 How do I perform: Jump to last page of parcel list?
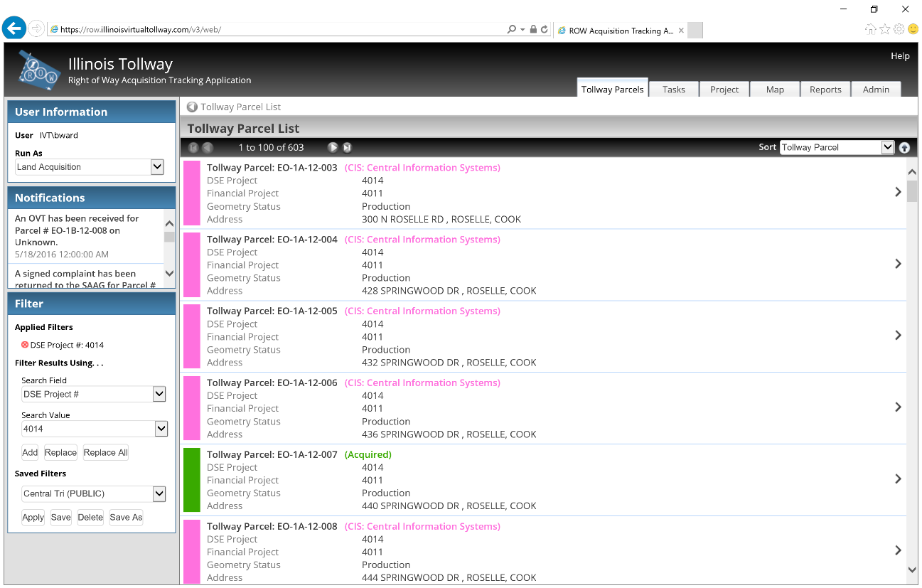tap(347, 148)
